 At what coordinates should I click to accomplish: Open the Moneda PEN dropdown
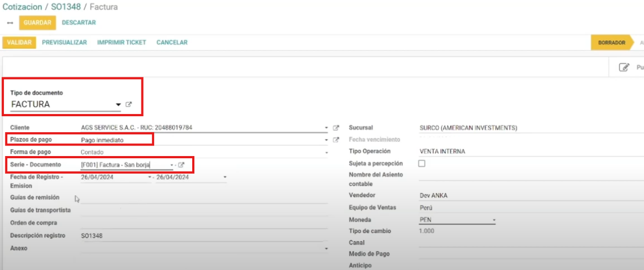point(494,220)
